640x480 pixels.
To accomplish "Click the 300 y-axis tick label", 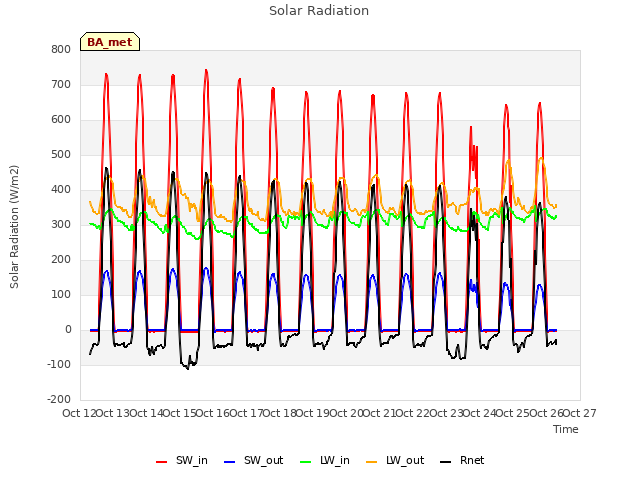I will click(61, 224).
